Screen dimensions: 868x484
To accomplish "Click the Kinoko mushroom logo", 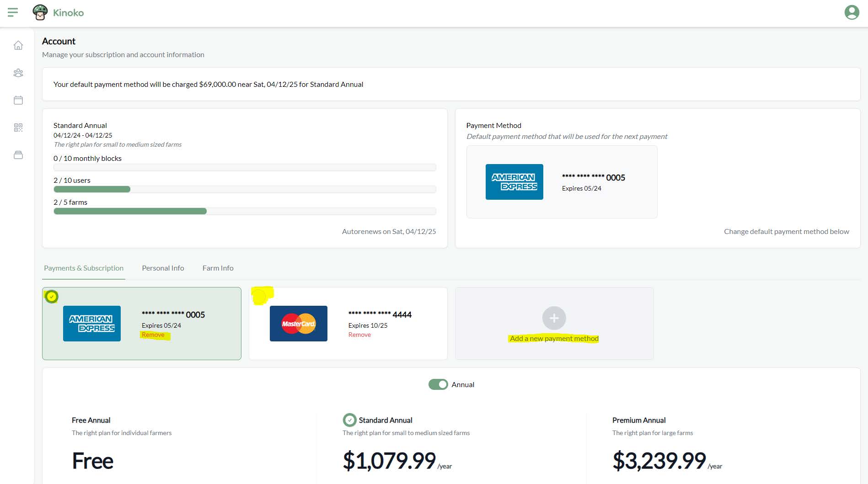I will click(41, 12).
